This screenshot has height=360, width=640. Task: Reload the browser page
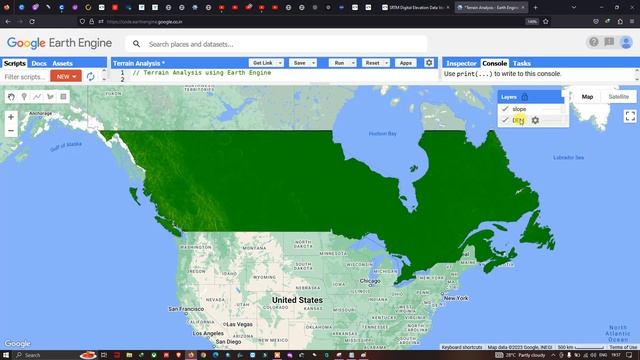[32, 21]
